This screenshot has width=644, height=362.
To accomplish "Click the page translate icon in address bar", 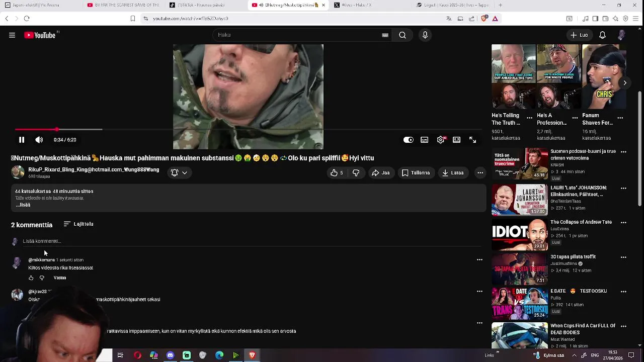I will [449, 19].
